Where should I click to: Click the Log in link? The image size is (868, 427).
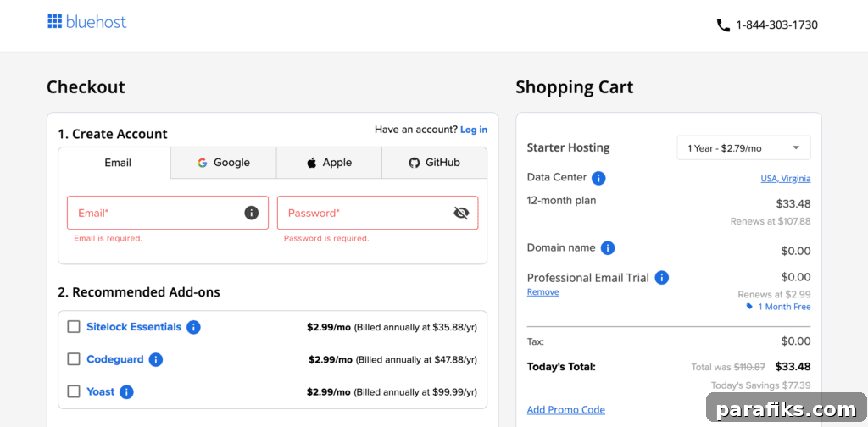(x=474, y=130)
